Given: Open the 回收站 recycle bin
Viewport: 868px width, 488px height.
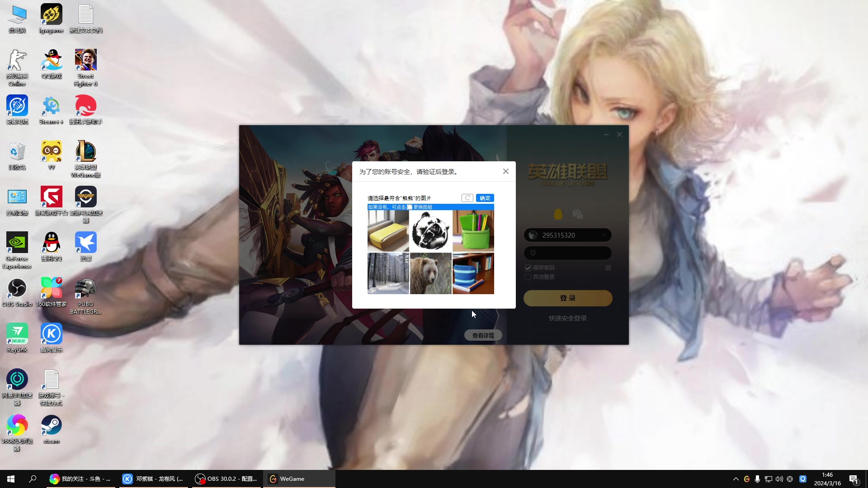Looking at the screenshot, I should click(17, 155).
